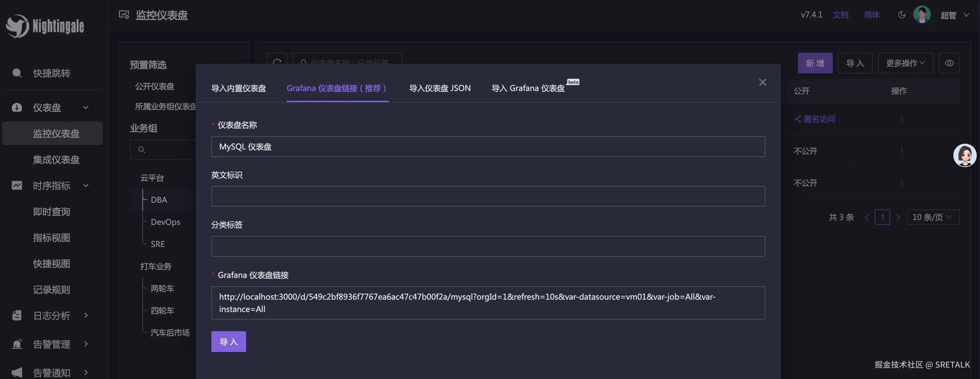Click the Nightingale bird logo

point(17,26)
